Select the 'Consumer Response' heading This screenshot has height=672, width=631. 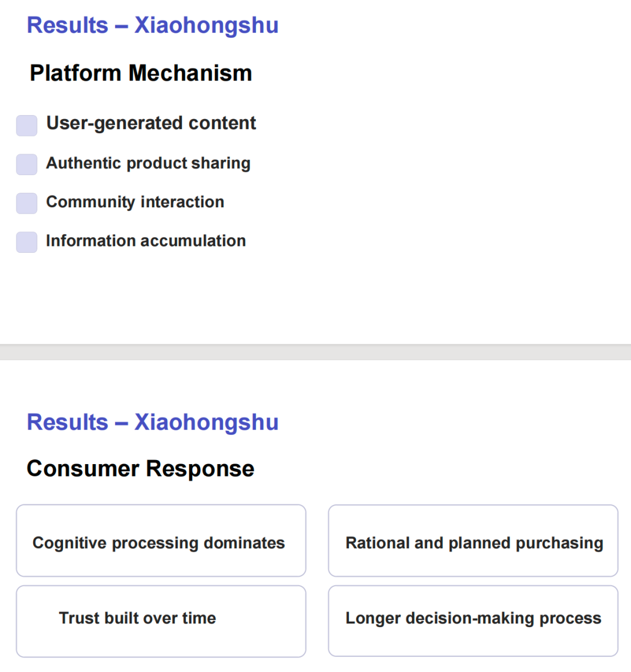(x=140, y=468)
